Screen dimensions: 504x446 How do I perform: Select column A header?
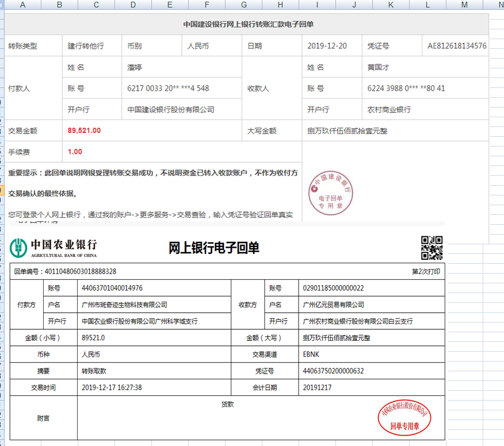(x=22, y=5)
